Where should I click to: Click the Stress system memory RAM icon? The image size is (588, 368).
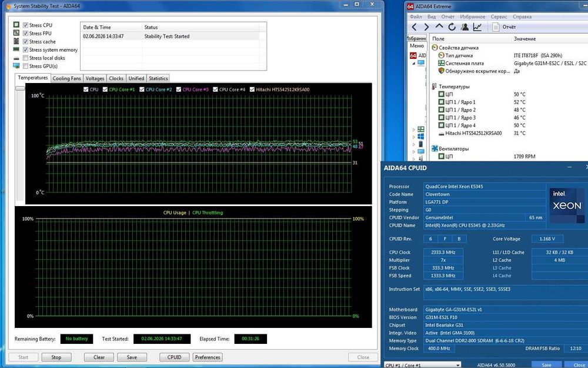[16, 49]
